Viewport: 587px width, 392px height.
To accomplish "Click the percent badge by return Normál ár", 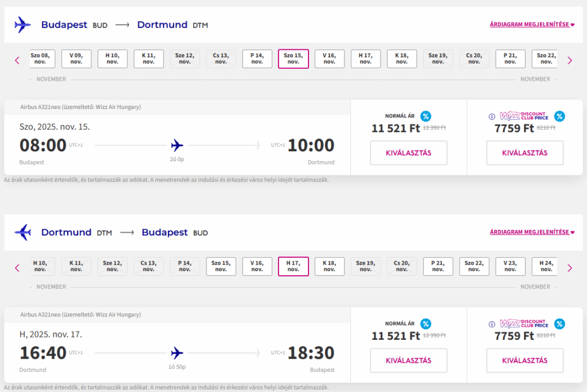I will pos(425,324).
